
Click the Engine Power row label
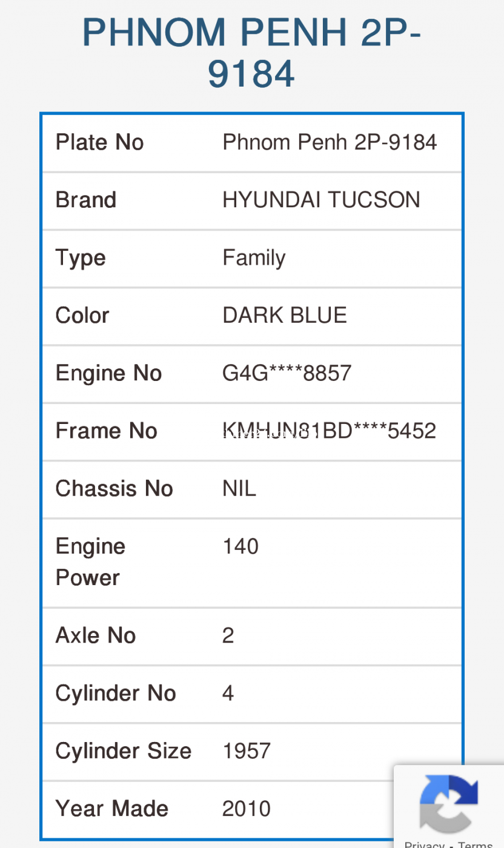pos(90,562)
